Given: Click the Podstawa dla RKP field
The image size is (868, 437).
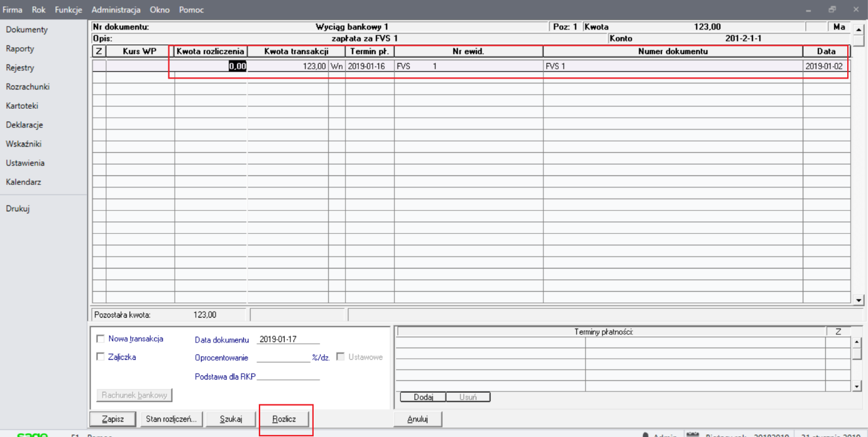Looking at the screenshot, I should 288,376.
